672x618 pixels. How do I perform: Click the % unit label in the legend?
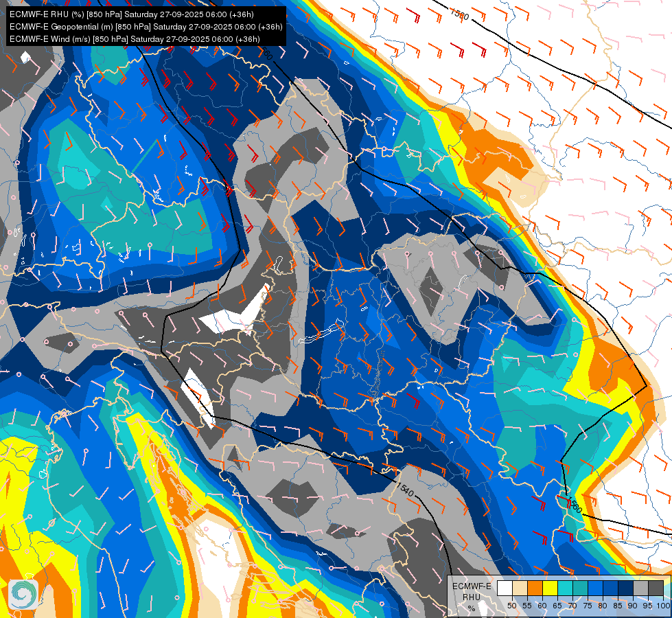coord(472,608)
